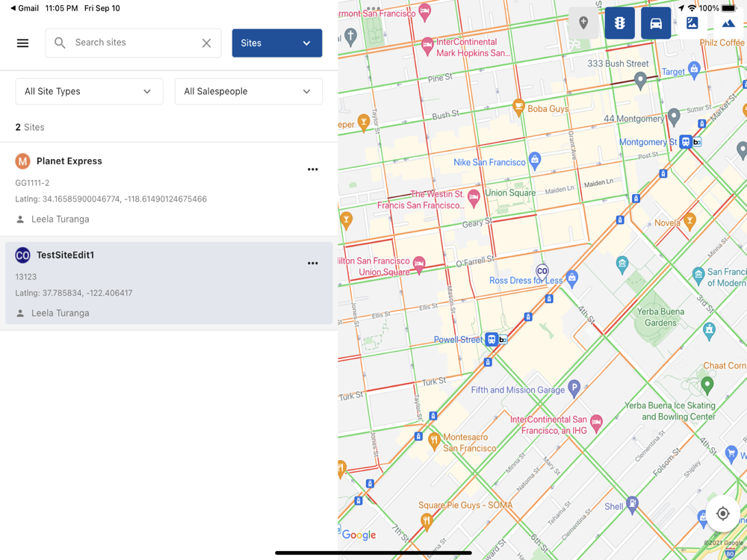Open the All Site Types filter
This screenshot has width=747, height=560.
(x=89, y=91)
